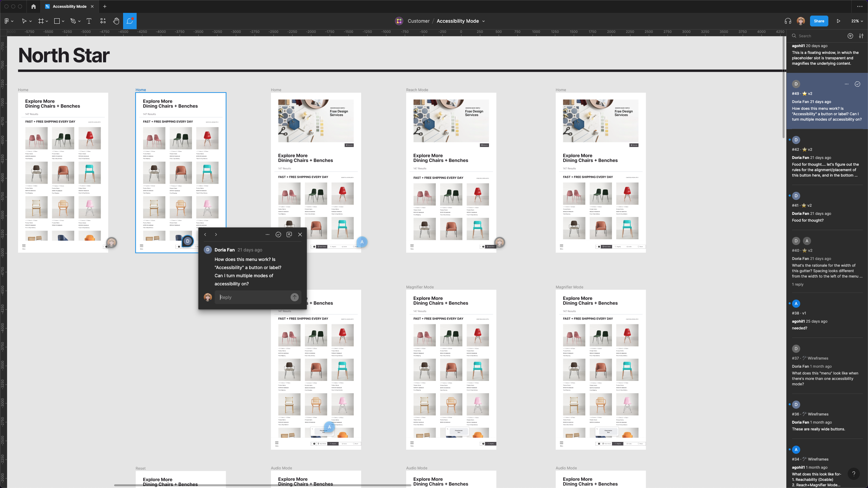Click the Share button
Image resolution: width=868 pixels, height=488 pixels.
[x=819, y=21]
